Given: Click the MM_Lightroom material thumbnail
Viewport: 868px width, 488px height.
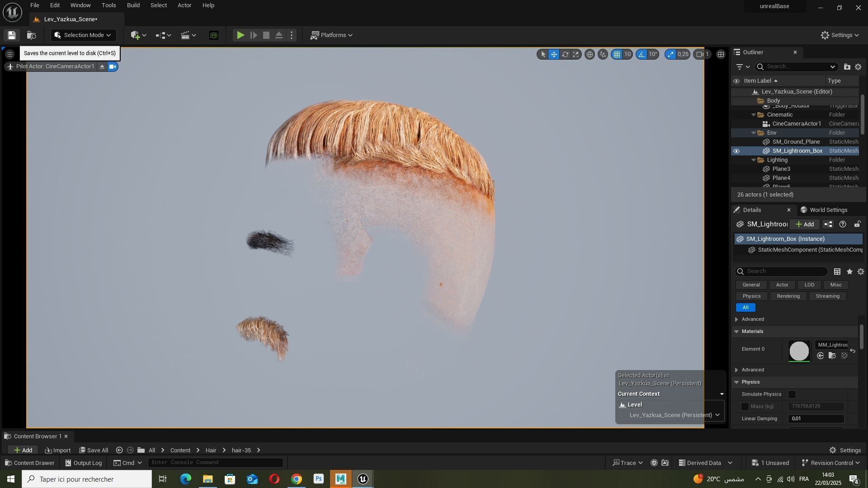Looking at the screenshot, I should (x=799, y=351).
